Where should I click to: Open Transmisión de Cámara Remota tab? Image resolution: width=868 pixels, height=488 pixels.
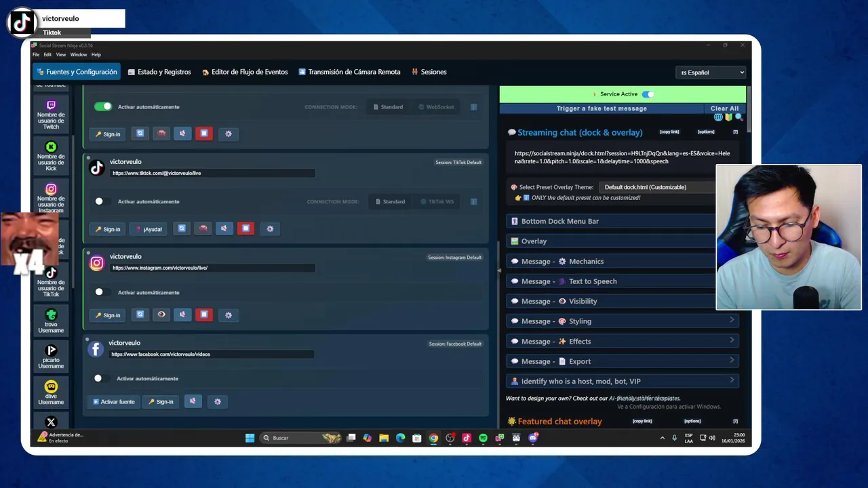349,72
